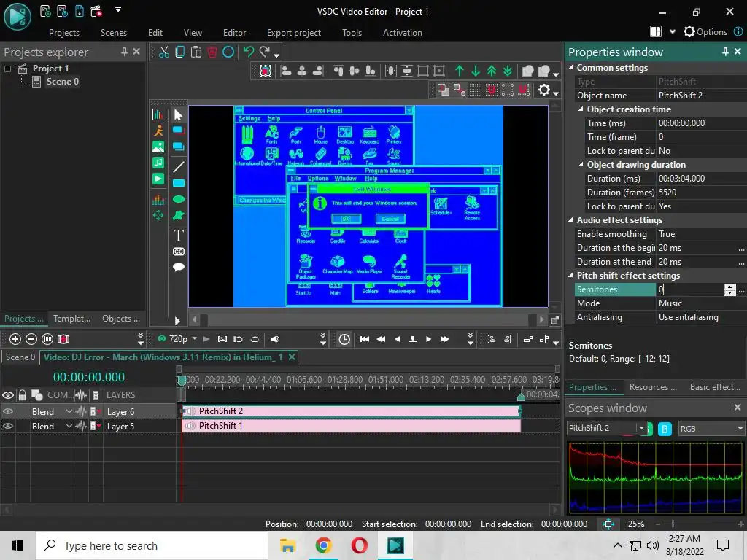Open Chrome from the Windows taskbar
Image resolution: width=747 pixels, height=560 pixels.
(323, 545)
